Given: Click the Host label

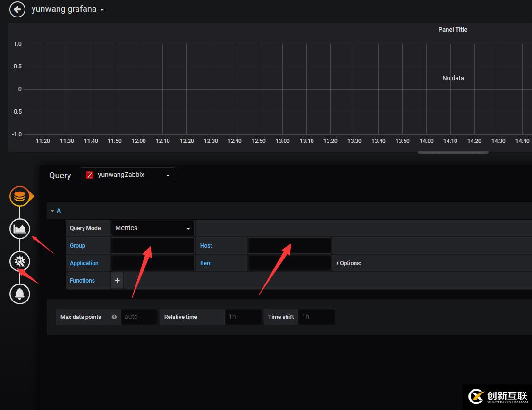Looking at the screenshot, I should click(206, 245).
